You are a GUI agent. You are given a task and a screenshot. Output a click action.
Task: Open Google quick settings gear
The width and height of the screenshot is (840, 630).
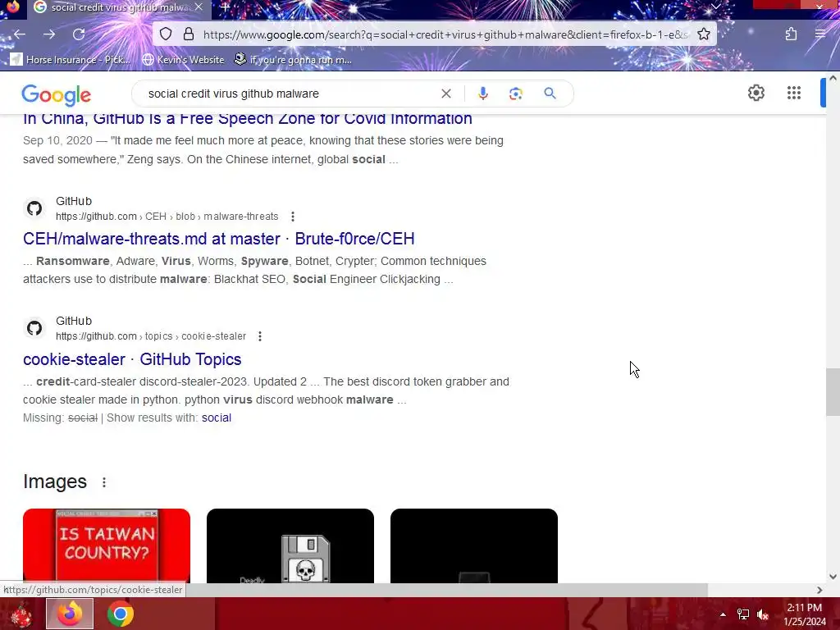[x=756, y=94]
